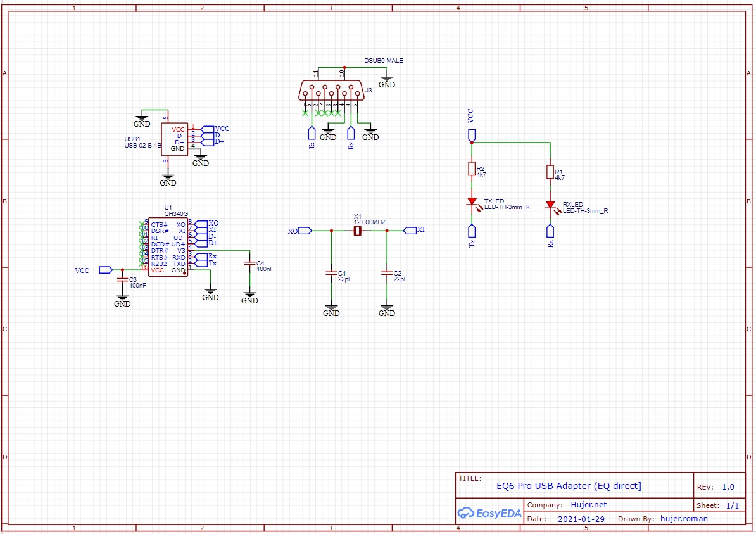Click the hujer.roman Drawn By field
This screenshot has width=756, height=534.
[684, 518]
